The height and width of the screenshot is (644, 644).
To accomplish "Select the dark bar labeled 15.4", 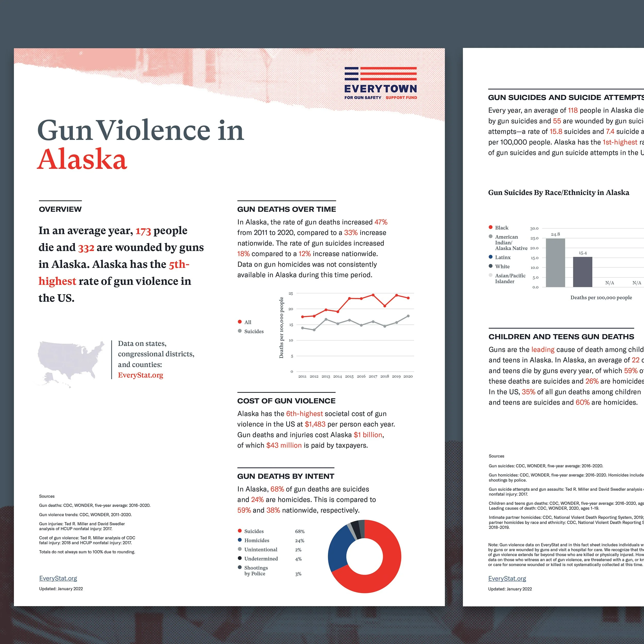I will 583,272.
